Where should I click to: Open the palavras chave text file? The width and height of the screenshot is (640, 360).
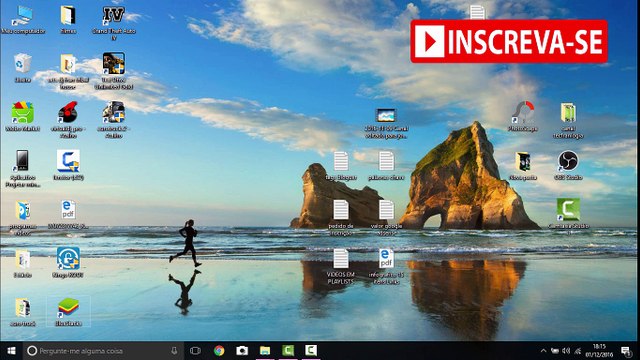click(x=386, y=166)
